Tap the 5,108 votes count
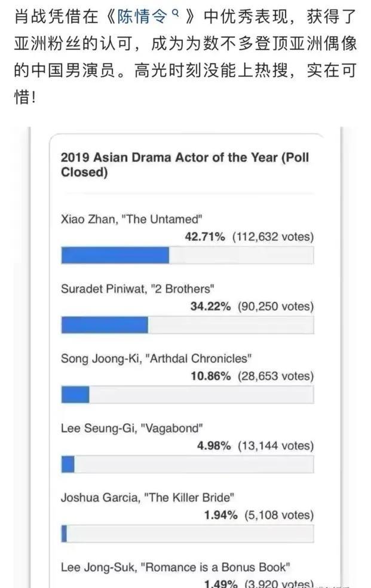371x588 pixels. pyautogui.click(x=279, y=515)
